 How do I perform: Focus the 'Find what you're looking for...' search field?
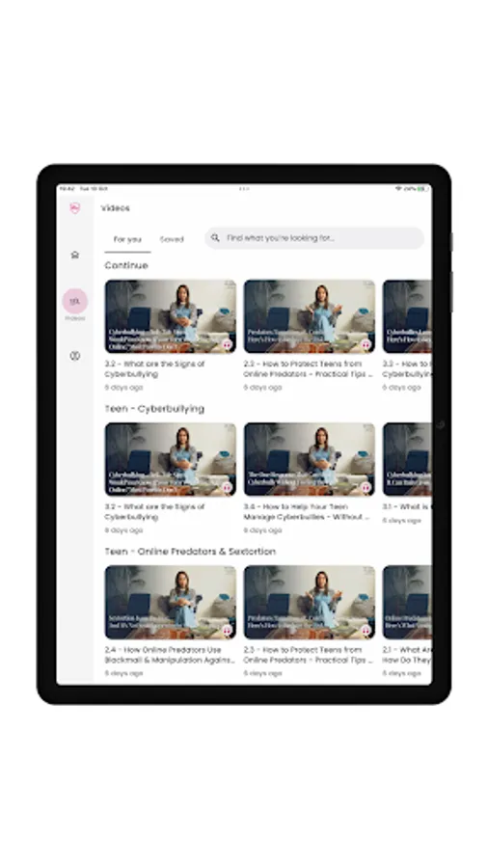pyautogui.click(x=314, y=238)
